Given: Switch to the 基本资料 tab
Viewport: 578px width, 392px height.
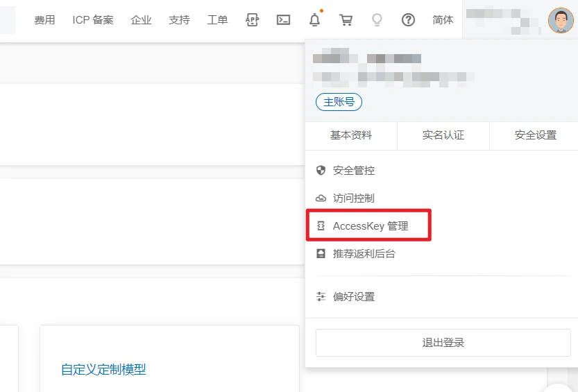Looking at the screenshot, I should point(351,135).
